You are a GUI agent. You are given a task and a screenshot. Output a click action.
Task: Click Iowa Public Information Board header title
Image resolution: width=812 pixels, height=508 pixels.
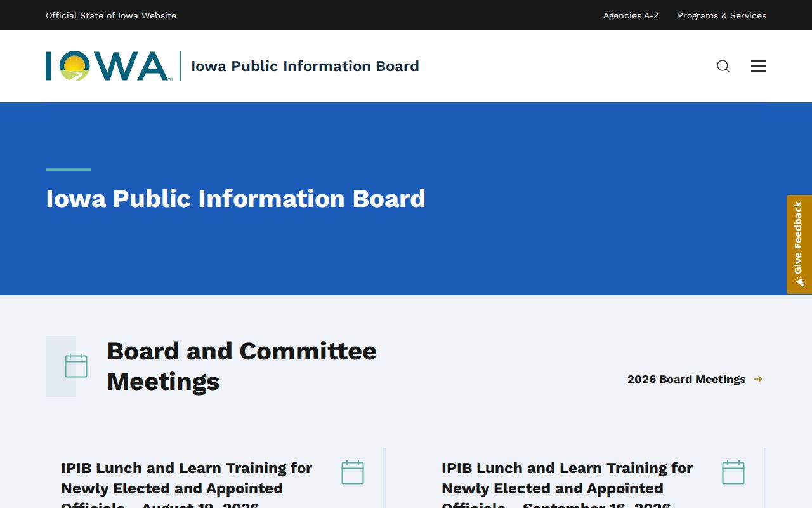pyautogui.click(x=305, y=66)
